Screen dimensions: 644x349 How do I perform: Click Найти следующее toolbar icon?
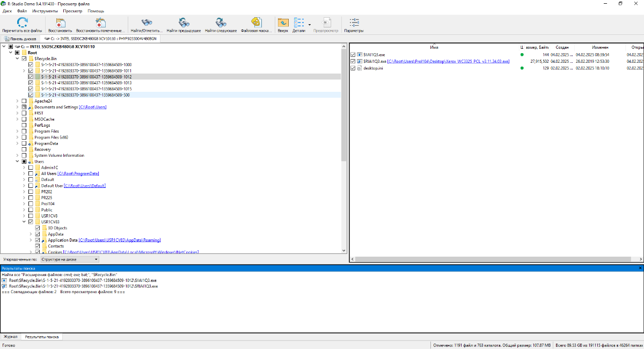coord(221,23)
